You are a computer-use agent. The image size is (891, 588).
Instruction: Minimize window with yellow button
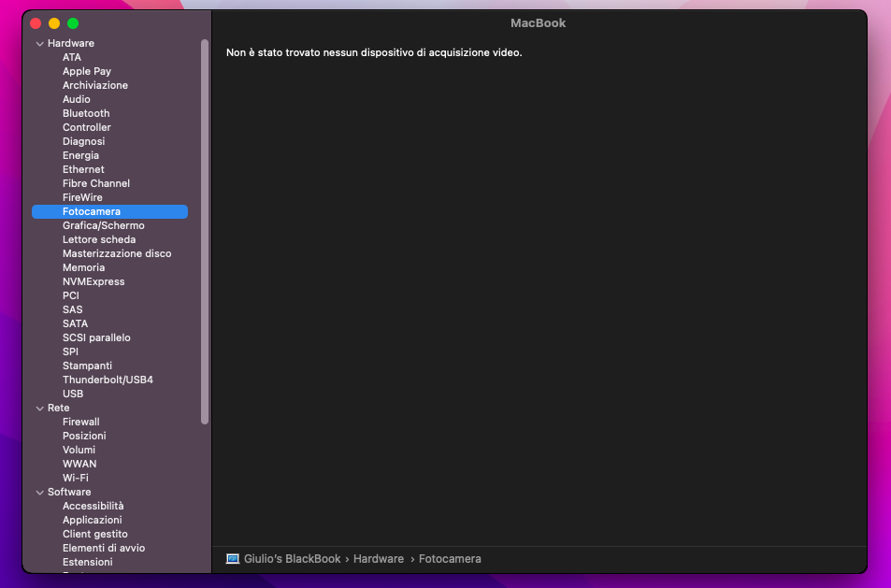click(x=54, y=23)
